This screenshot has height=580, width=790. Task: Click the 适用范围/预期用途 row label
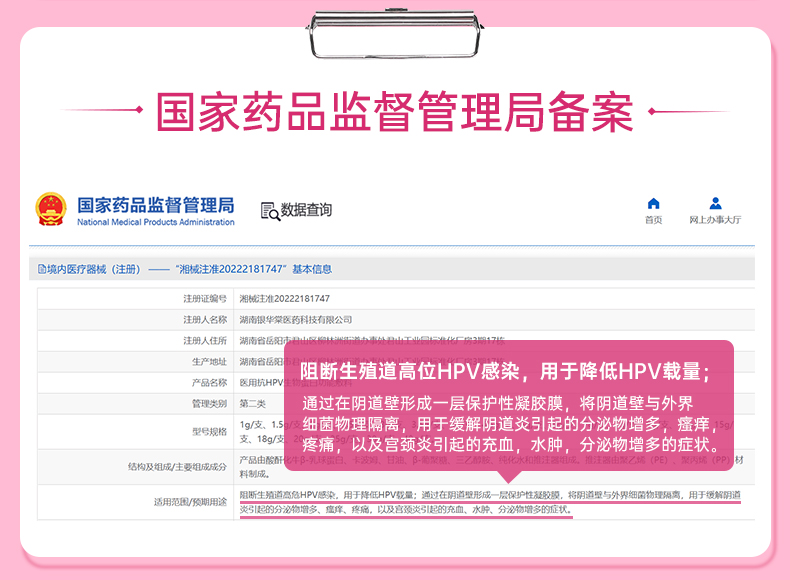coord(190,502)
